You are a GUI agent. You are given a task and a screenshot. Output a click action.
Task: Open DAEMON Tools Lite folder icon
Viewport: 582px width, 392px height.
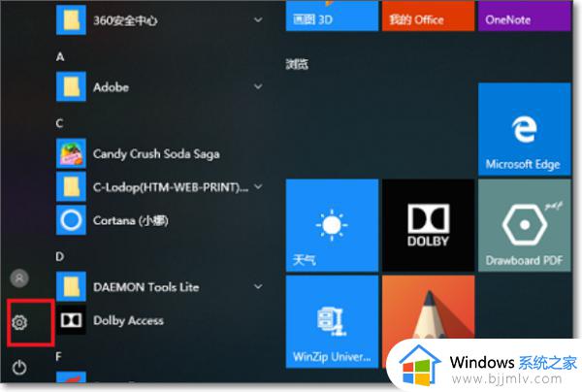click(x=71, y=286)
